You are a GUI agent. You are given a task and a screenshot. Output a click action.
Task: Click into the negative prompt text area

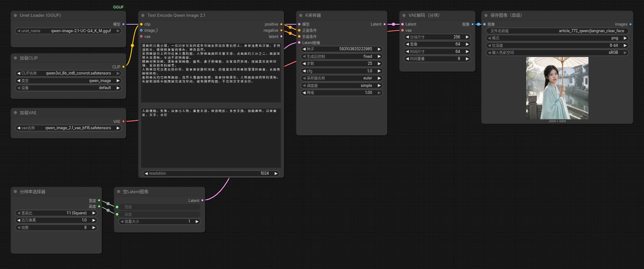click(211, 138)
